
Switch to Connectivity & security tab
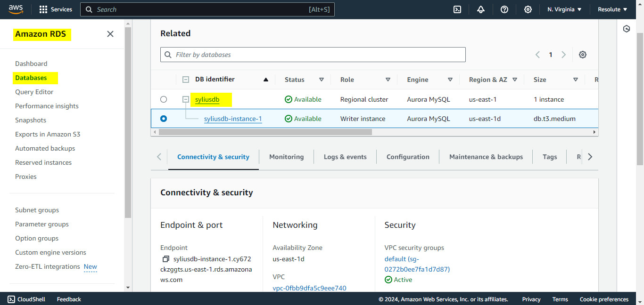[213, 157]
